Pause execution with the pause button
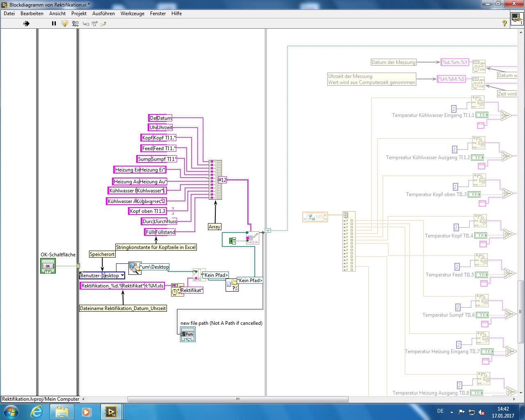Image resolution: width=525 pixels, height=420 pixels. (x=54, y=23)
